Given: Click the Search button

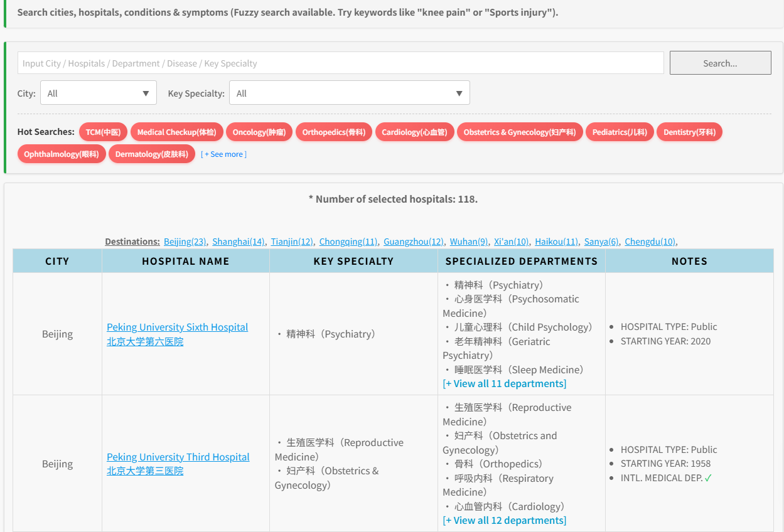Looking at the screenshot, I should point(720,63).
